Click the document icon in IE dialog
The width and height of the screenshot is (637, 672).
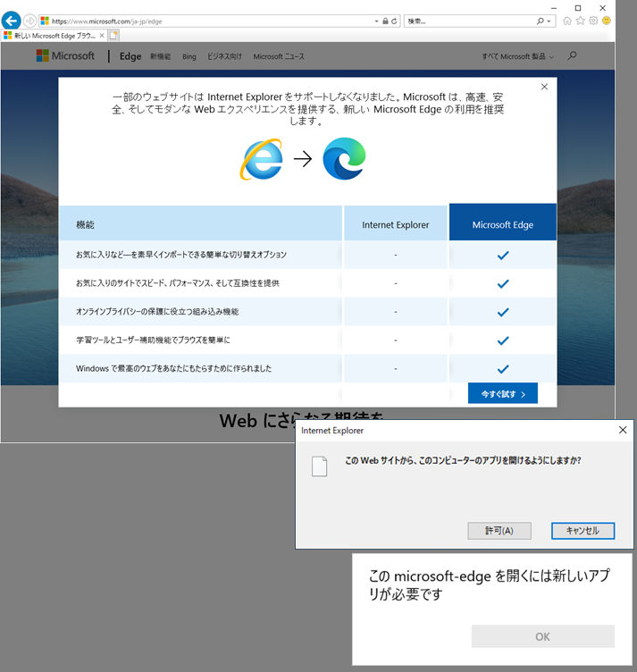320,466
